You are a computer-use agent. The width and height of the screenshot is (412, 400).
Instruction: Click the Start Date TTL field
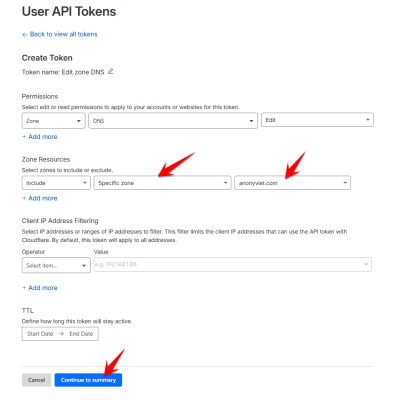tap(40, 334)
